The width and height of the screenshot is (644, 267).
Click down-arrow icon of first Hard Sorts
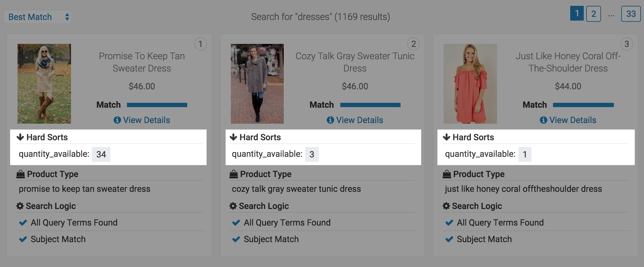20,137
